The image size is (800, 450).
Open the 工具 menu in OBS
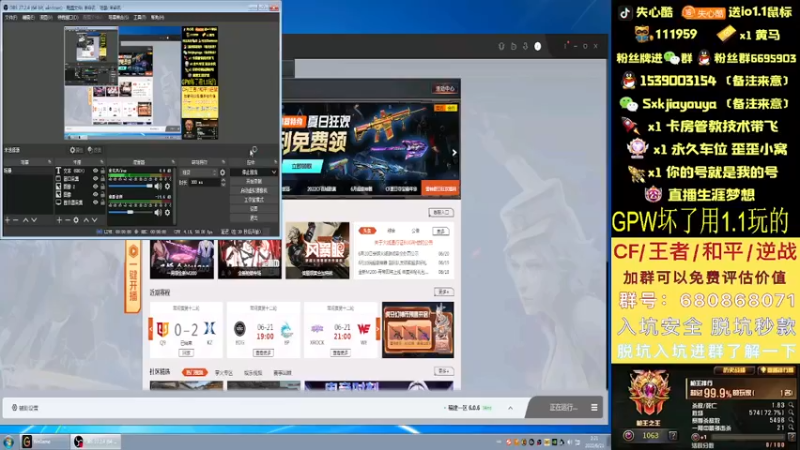click(x=139, y=17)
